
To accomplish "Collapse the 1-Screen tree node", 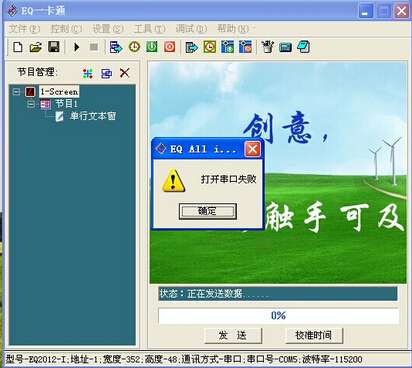I will coord(16,92).
